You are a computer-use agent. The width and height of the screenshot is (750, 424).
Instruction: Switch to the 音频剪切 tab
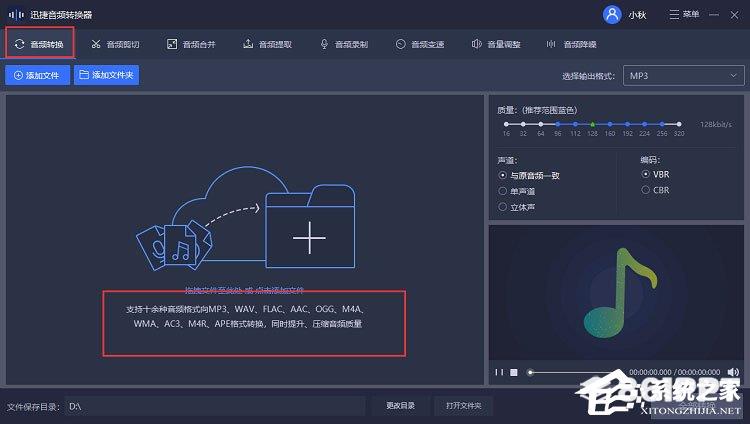(x=115, y=45)
